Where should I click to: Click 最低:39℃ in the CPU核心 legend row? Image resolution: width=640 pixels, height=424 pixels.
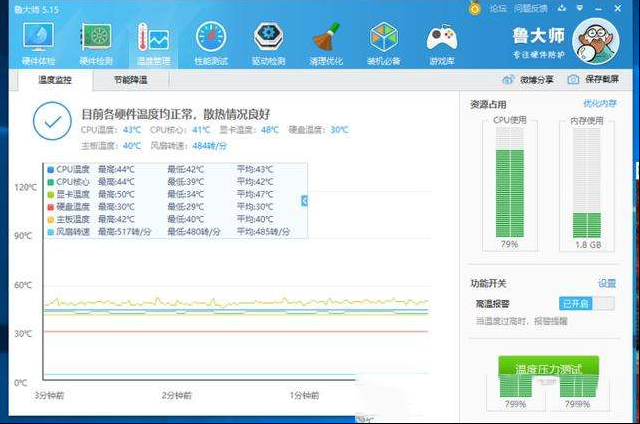point(186,182)
